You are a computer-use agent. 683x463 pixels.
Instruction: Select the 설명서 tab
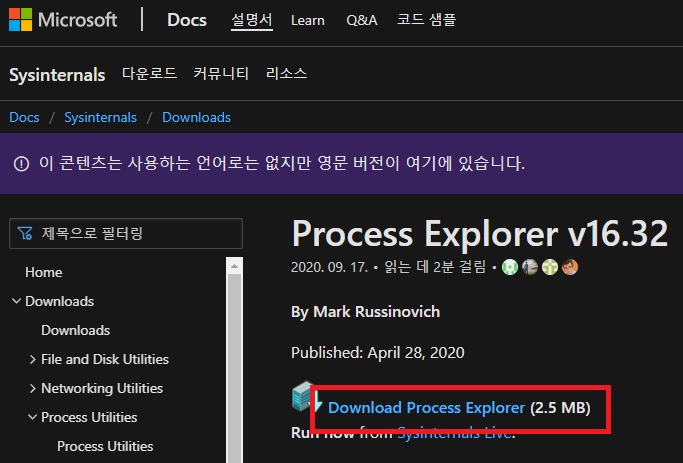click(x=252, y=20)
